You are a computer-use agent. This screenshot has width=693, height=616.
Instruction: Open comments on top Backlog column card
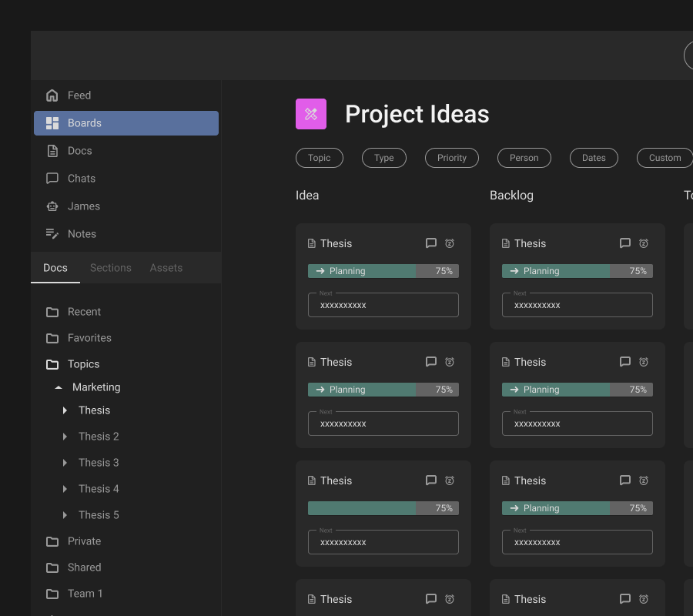point(625,243)
